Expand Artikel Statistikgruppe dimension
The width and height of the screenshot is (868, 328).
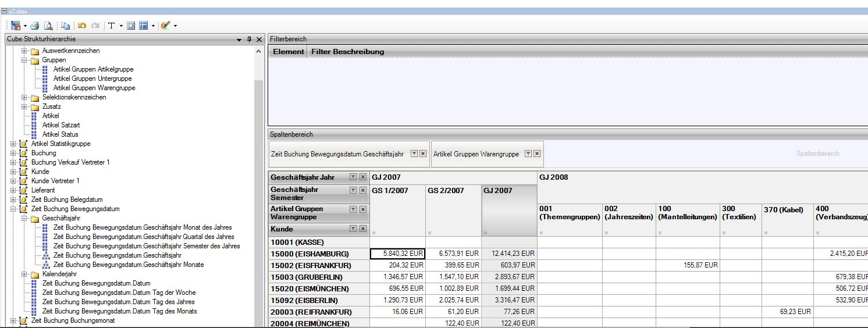tap(13, 144)
